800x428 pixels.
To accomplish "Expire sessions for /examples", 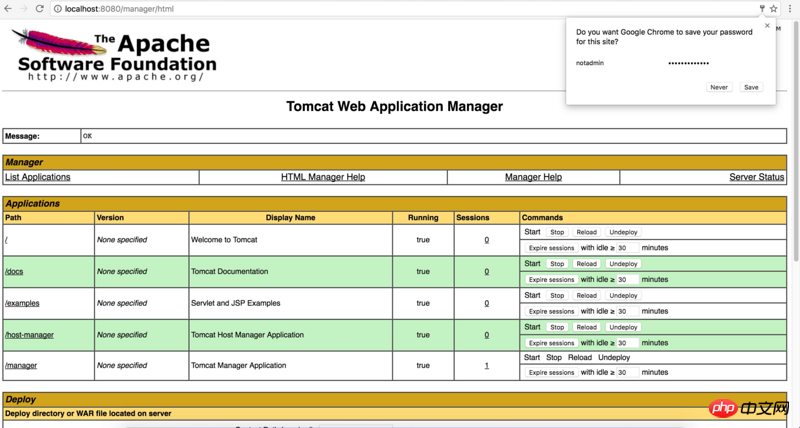I will click(x=551, y=311).
